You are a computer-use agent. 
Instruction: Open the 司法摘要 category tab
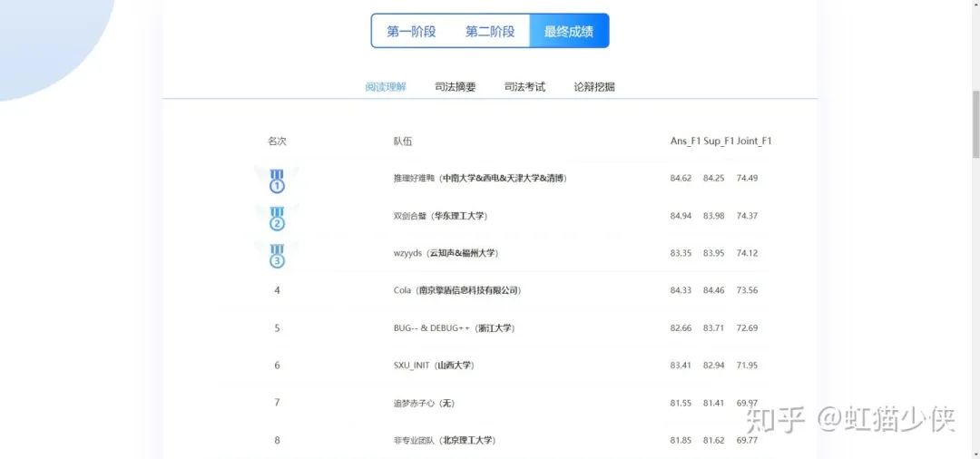(456, 87)
